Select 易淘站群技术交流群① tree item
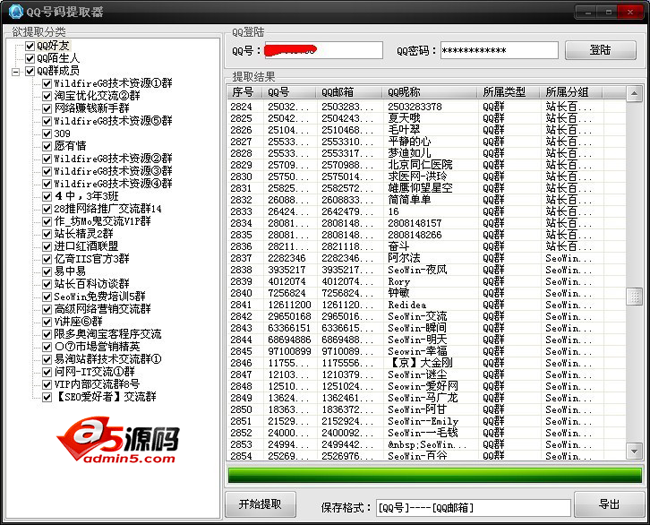 (x=108, y=359)
